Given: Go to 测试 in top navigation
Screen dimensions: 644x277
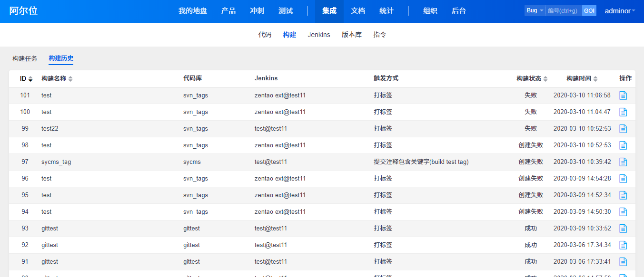Looking at the screenshot, I should pyautogui.click(x=286, y=11).
